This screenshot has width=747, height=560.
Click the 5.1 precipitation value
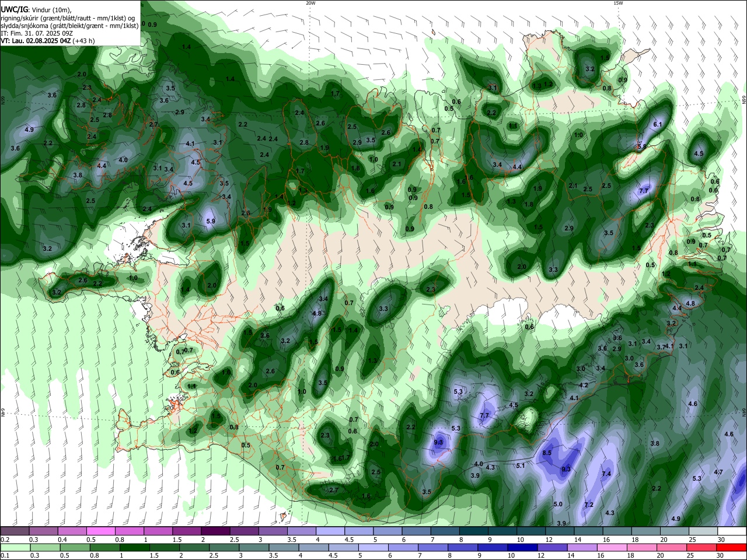coord(521,466)
